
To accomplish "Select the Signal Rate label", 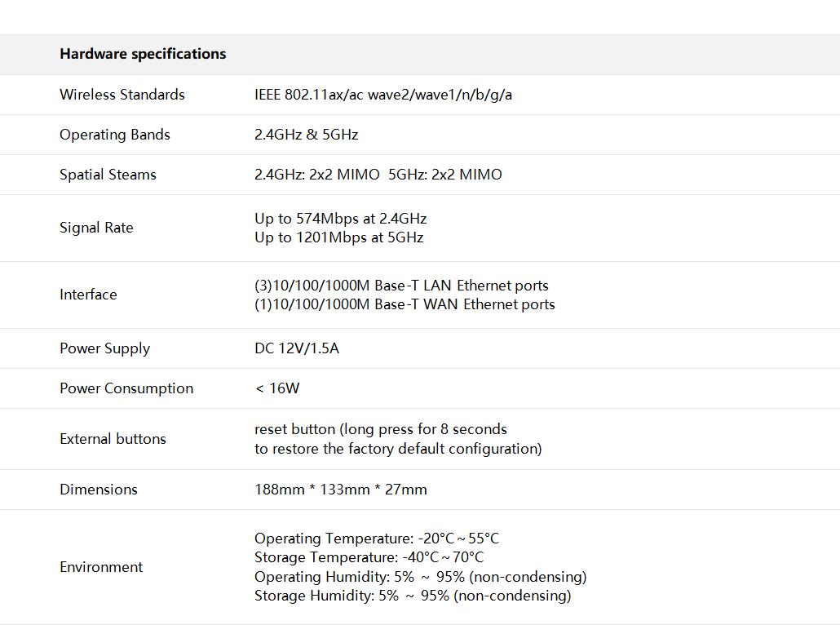I will pyautogui.click(x=96, y=228).
